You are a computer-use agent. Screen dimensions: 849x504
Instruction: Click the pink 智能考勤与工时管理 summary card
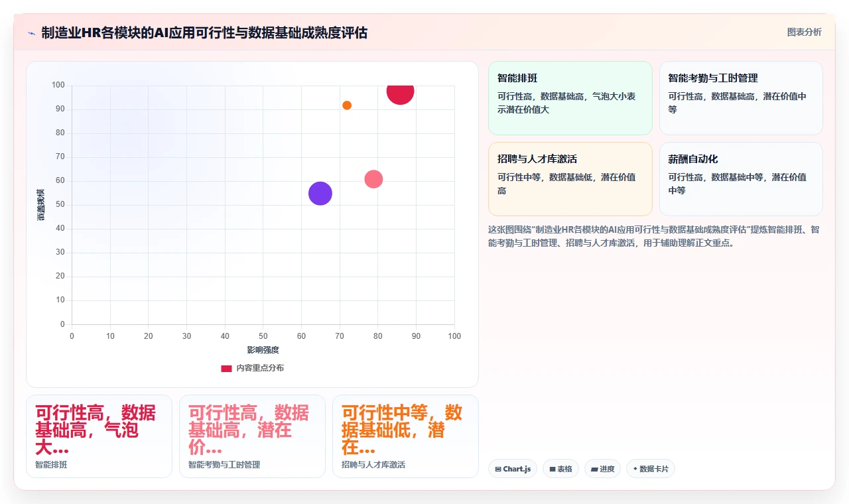click(252, 436)
